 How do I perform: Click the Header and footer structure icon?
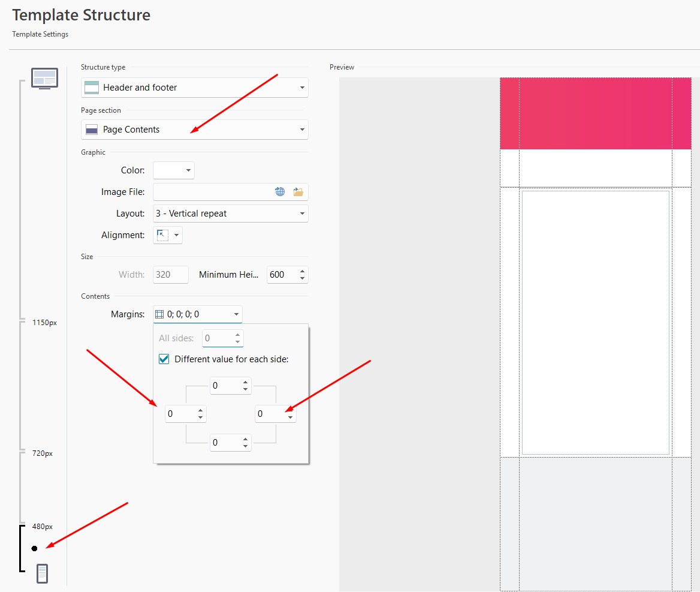pyautogui.click(x=92, y=88)
